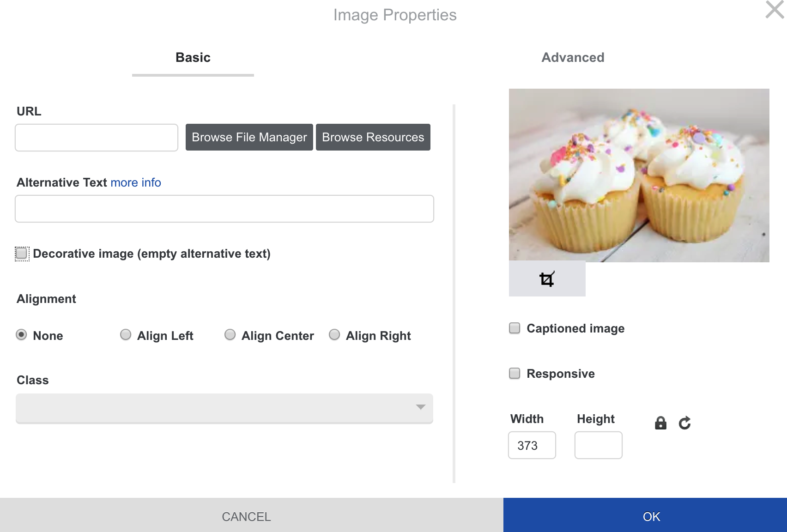The width and height of the screenshot is (787, 532).
Task: Open the crop image tool
Action: 547,279
